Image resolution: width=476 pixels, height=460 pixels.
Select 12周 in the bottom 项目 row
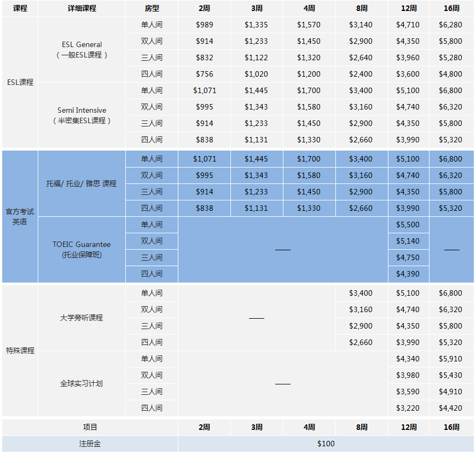[408, 427]
